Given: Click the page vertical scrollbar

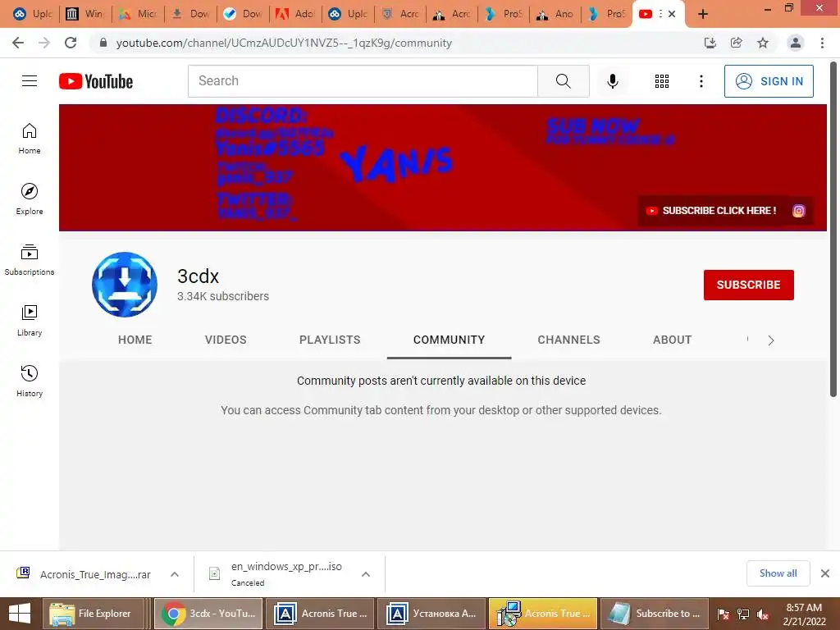Looking at the screenshot, I should click(833, 231).
